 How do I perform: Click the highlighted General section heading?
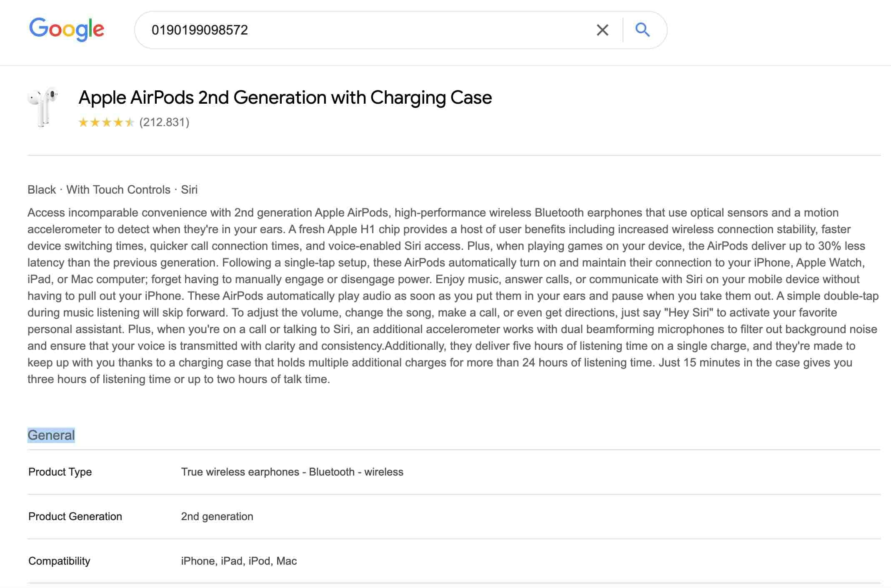click(x=51, y=435)
